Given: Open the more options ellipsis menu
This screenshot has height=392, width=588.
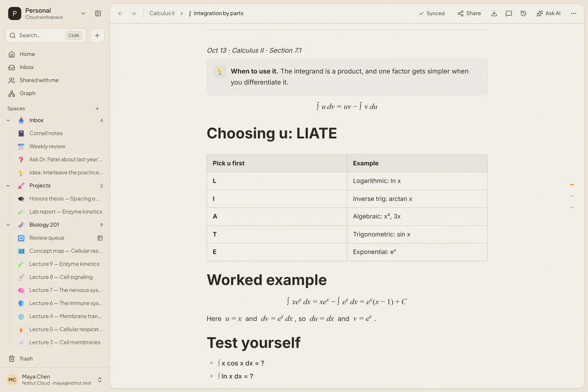Looking at the screenshot, I should [x=574, y=14].
